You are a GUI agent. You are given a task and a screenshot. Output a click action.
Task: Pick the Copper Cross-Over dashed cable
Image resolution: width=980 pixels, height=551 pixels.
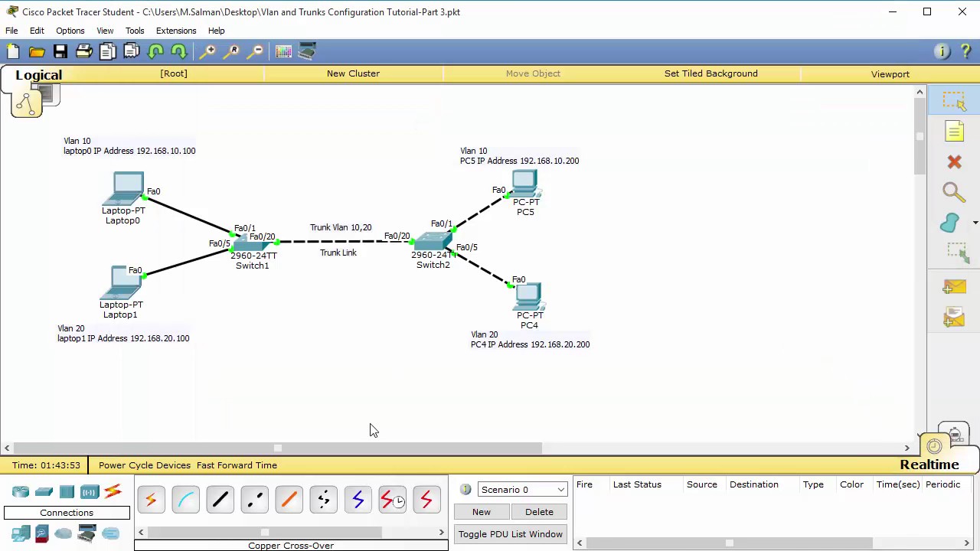[x=254, y=500]
